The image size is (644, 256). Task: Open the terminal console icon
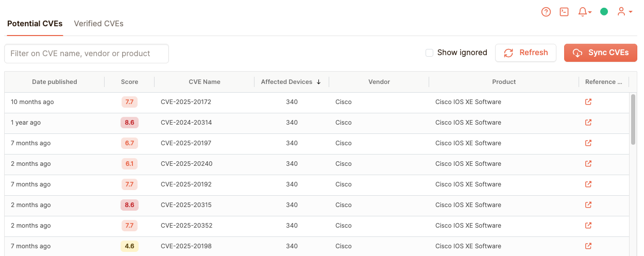(x=564, y=12)
